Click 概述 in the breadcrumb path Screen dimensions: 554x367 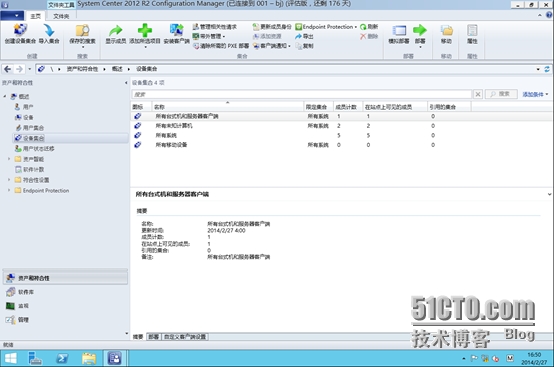pyautogui.click(x=117, y=69)
